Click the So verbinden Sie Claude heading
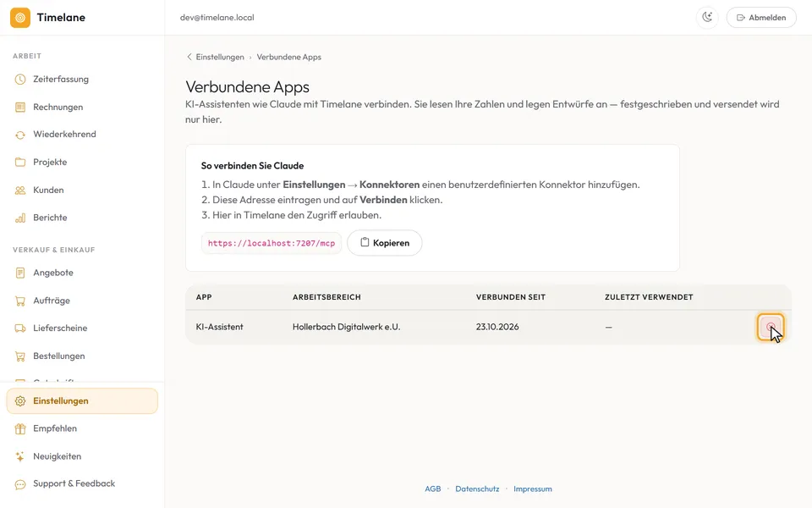 [x=252, y=166]
